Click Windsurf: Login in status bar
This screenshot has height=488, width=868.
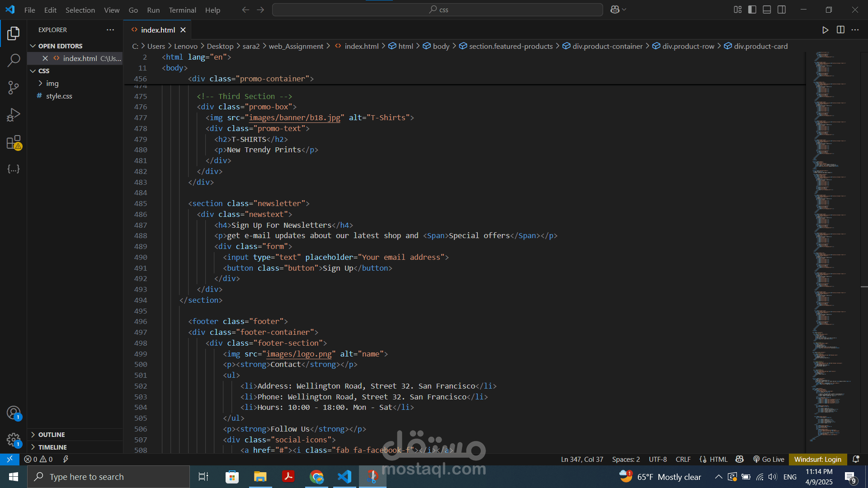[818, 459]
